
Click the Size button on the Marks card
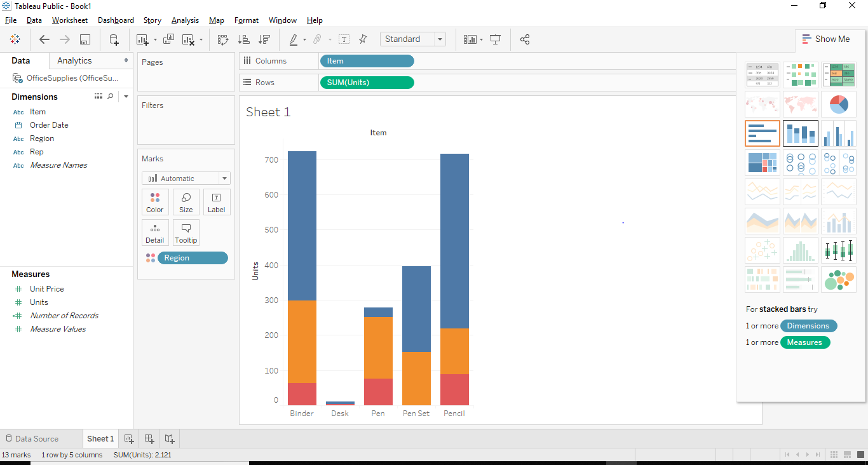click(186, 201)
